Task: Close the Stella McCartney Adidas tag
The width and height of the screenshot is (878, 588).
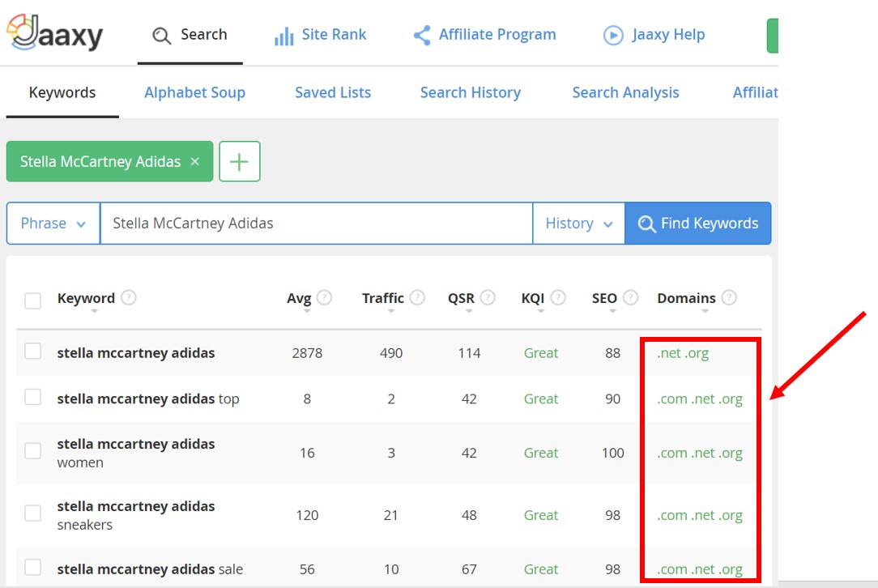Action: pos(195,161)
